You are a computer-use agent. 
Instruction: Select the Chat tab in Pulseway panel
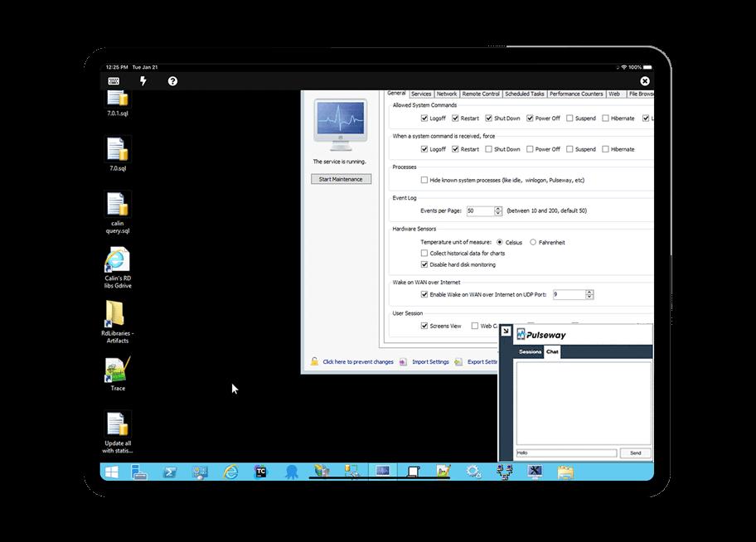click(553, 351)
